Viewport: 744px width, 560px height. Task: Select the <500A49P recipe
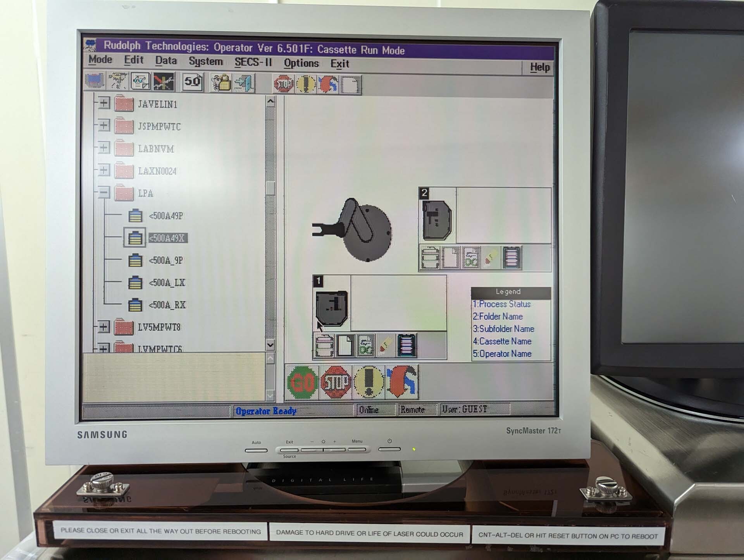(x=166, y=216)
